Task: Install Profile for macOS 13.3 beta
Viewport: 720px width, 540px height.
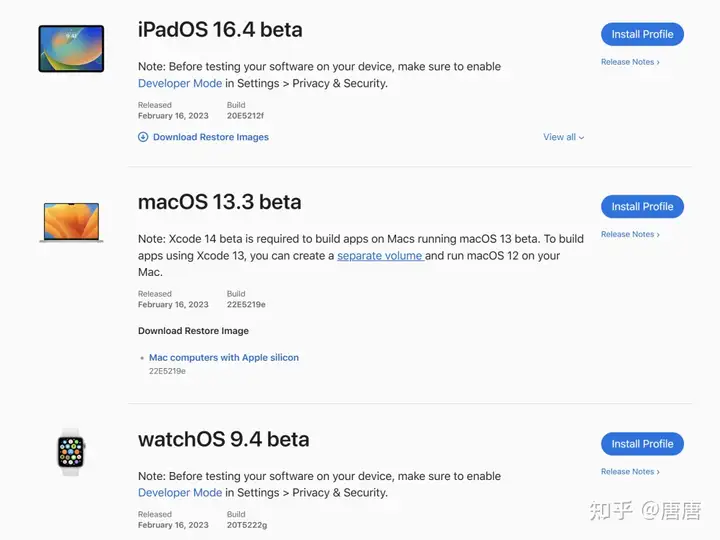Action: 642,207
